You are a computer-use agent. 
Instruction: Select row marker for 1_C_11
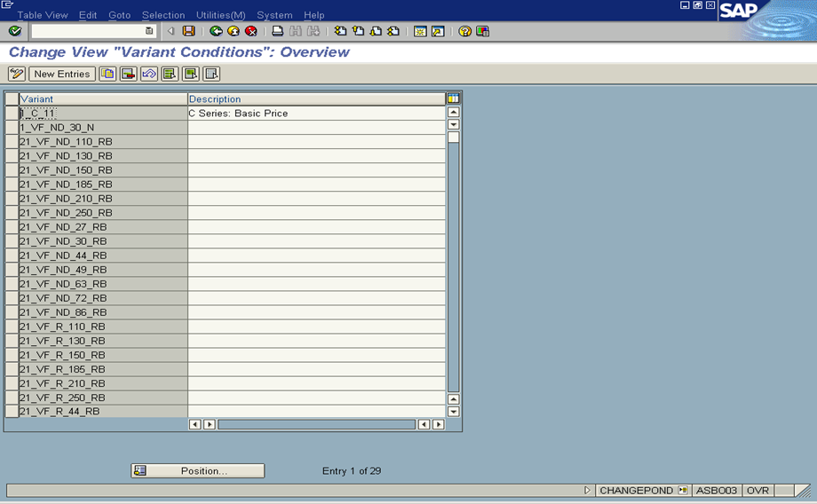(x=12, y=113)
